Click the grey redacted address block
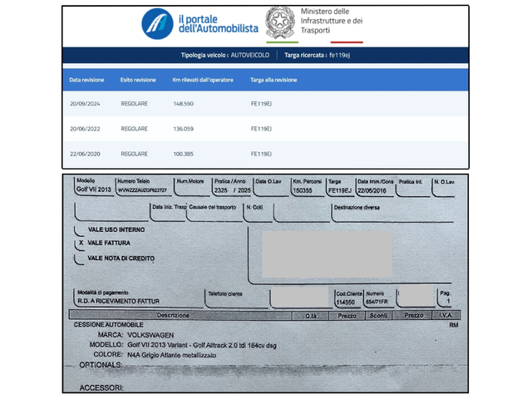The height and width of the screenshot is (399, 532). coord(327,254)
